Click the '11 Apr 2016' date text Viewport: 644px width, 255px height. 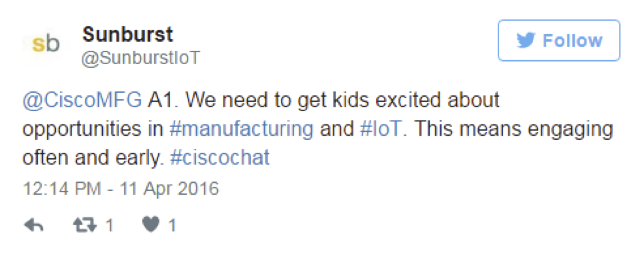[169, 189]
